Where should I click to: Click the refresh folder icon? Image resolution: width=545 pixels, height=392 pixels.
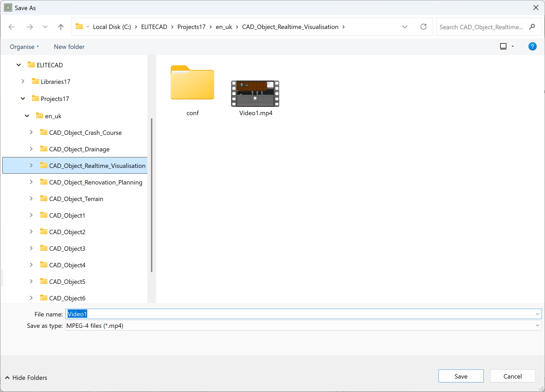point(424,27)
